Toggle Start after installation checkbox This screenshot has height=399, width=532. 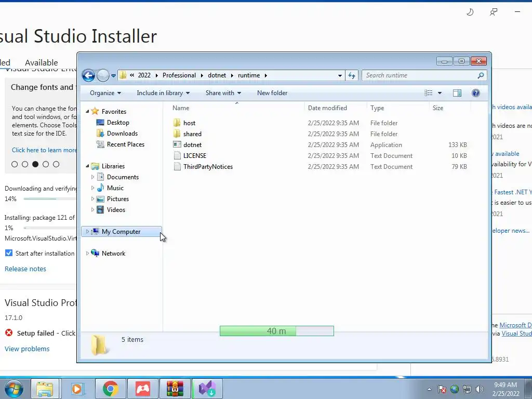9,253
